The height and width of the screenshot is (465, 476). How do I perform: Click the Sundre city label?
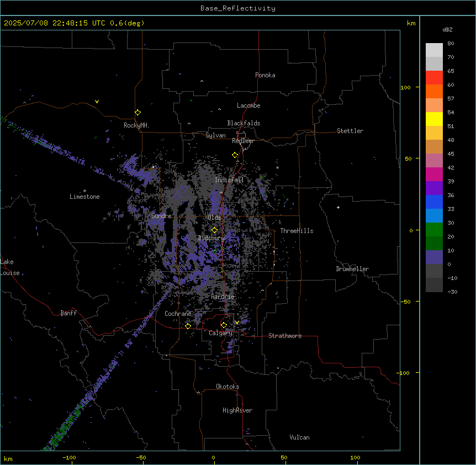(161, 216)
